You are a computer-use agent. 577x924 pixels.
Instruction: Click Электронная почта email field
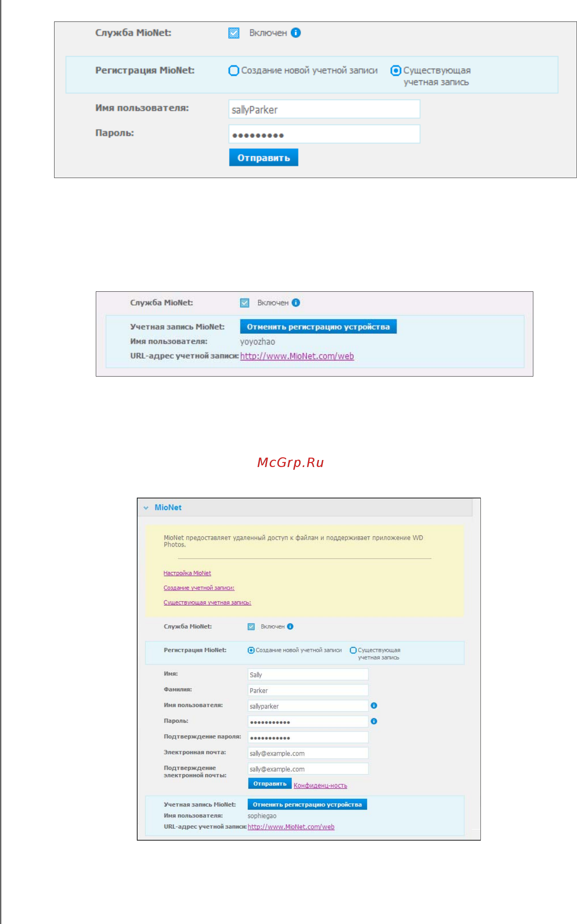point(308,753)
